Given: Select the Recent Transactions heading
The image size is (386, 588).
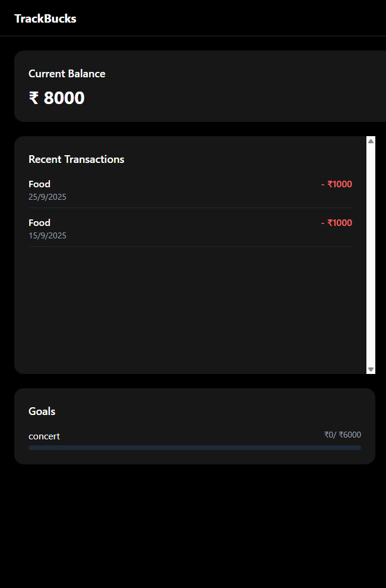Looking at the screenshot, I should coord(76,159).
